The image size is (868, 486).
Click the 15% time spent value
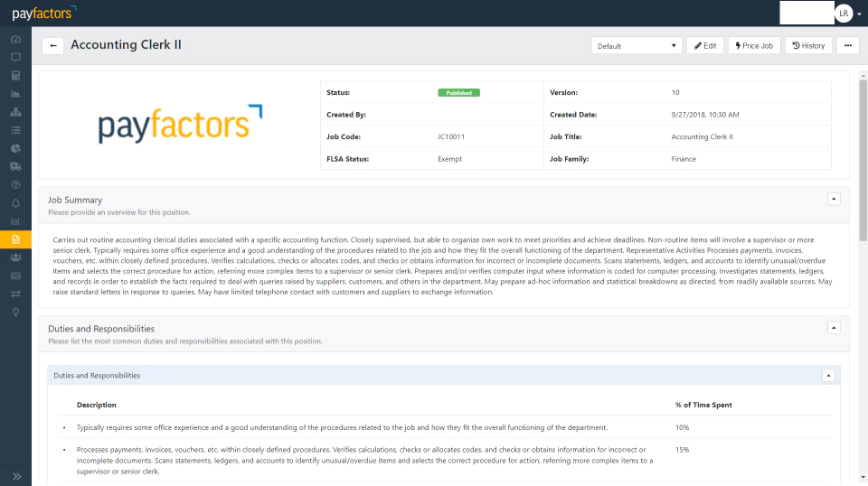click(682, 450)
